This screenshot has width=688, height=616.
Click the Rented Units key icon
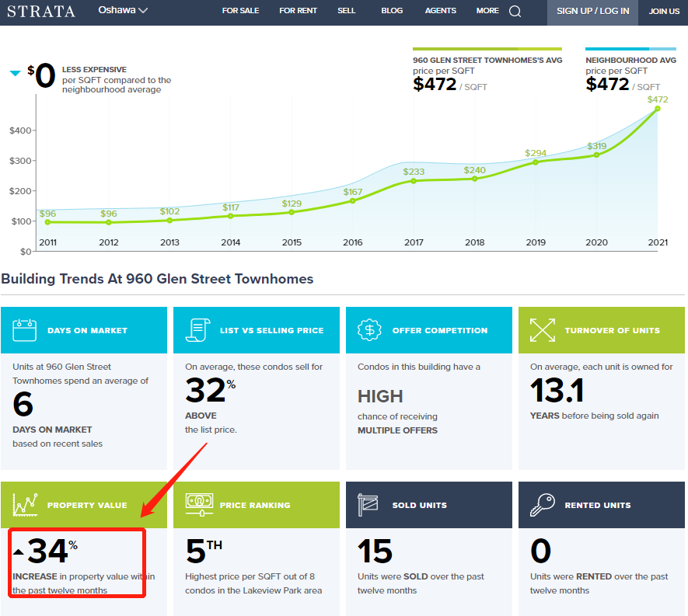pyautogui.click(x=543, y=505)
